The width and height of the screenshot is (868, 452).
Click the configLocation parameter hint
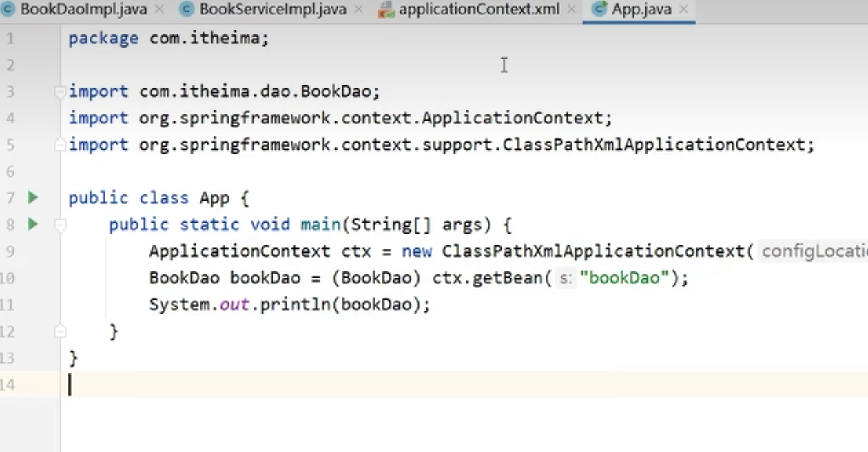813,251
